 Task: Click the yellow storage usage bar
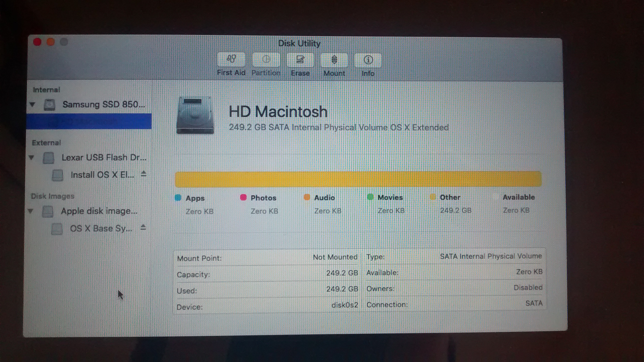tap(358, 179)
